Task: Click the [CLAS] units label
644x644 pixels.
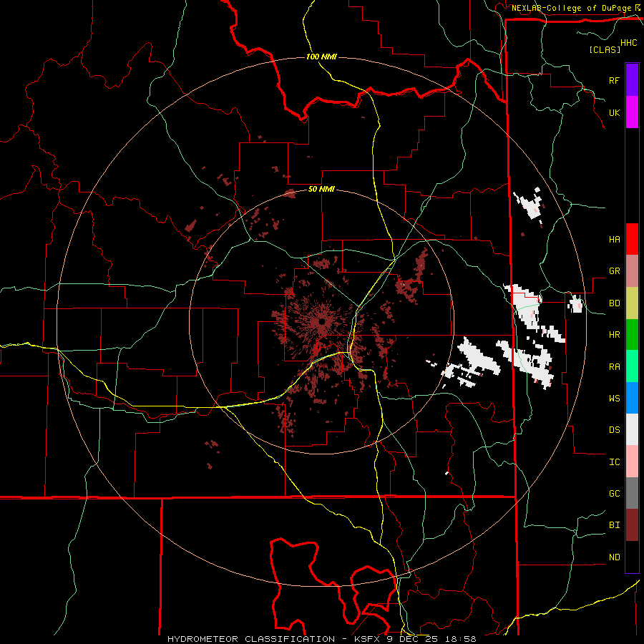Action: pos(605,49)
